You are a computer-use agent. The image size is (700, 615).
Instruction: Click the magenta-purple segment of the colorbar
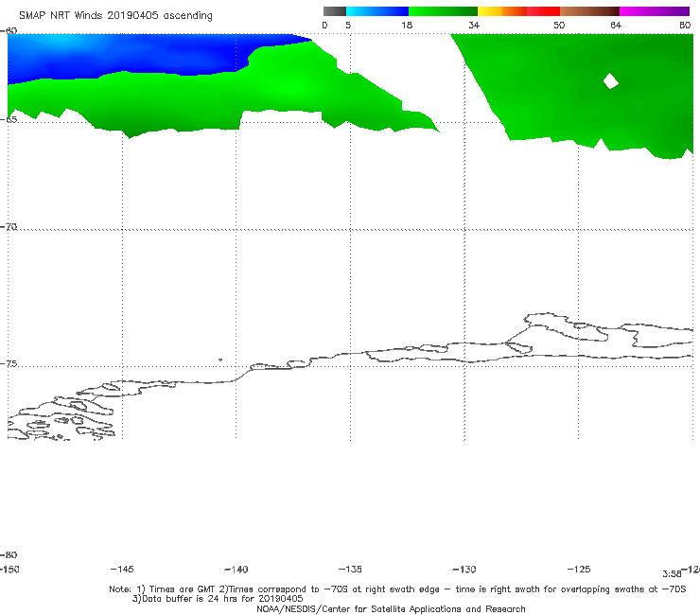coord(655,11)
